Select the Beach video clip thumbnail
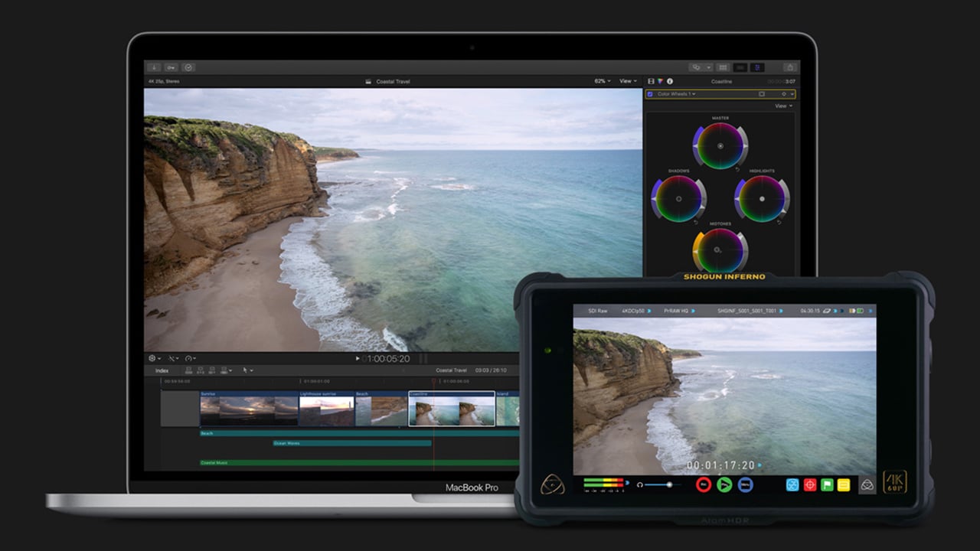The image size is (980, 551). (x=381, y=409)
